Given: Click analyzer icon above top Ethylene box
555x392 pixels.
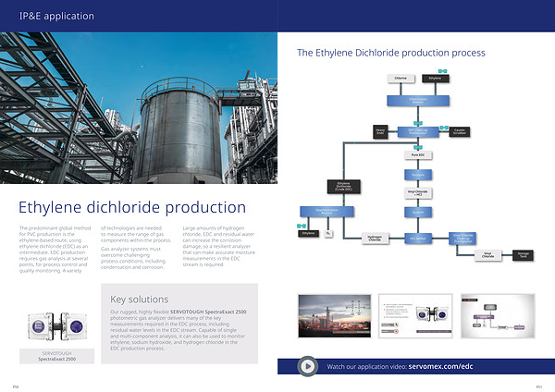Looking at the screenshot, I should [x=442, y=70].
